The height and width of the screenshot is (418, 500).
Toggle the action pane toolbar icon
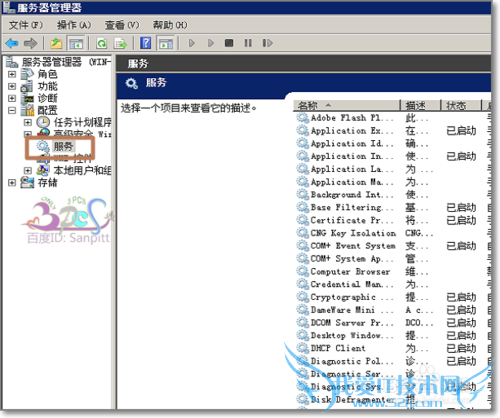tap(166, 43)
